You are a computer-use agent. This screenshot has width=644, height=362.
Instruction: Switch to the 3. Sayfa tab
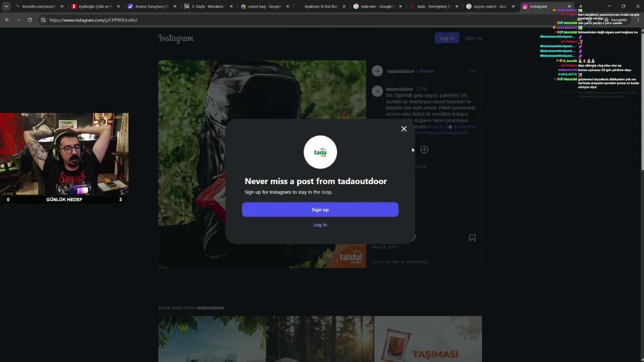click(208, 7)
